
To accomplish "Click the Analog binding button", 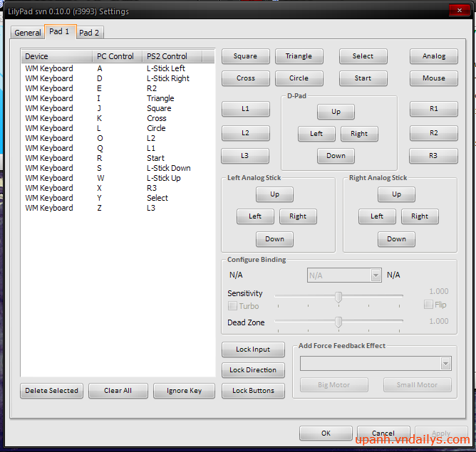I will coord(434,56).
